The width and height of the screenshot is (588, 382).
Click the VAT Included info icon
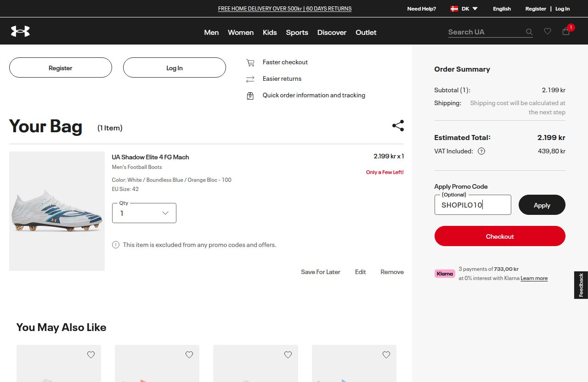click(481, 151)
